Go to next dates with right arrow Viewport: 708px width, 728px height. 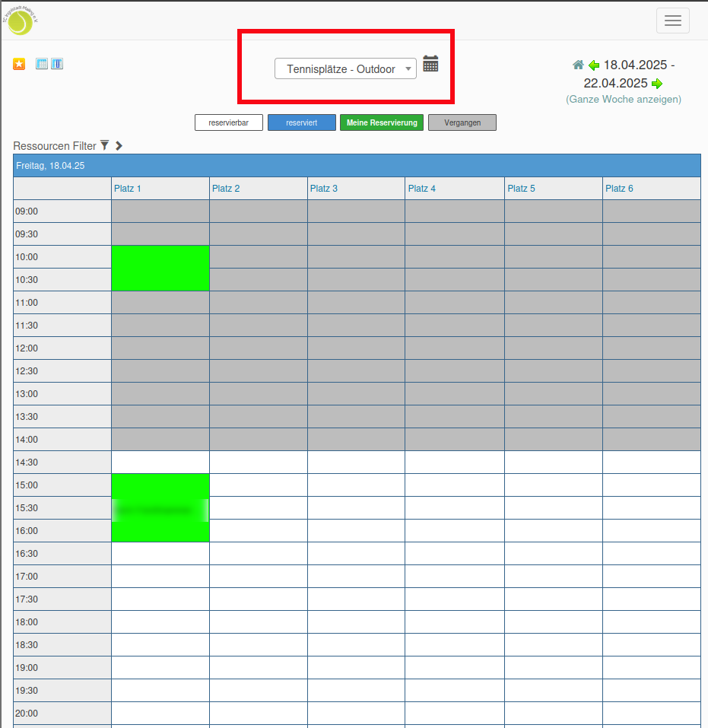657,84
